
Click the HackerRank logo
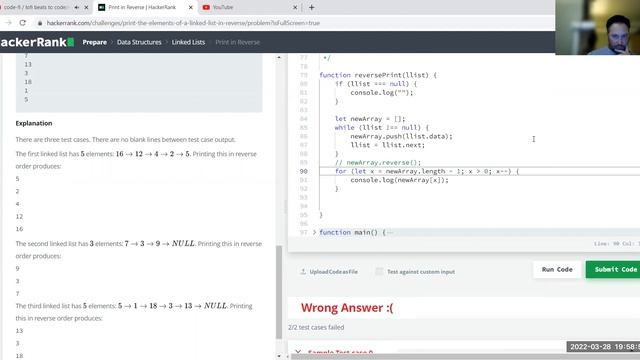37,42
